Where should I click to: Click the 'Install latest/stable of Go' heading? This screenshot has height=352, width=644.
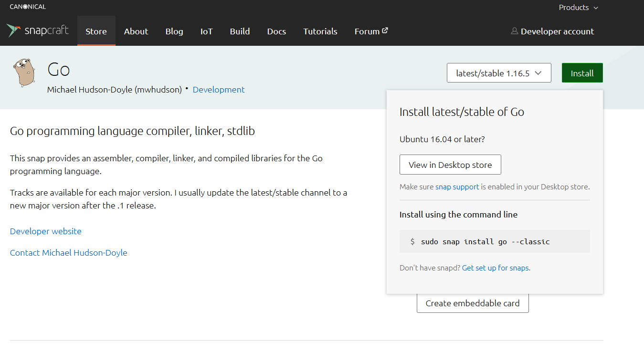462,112
